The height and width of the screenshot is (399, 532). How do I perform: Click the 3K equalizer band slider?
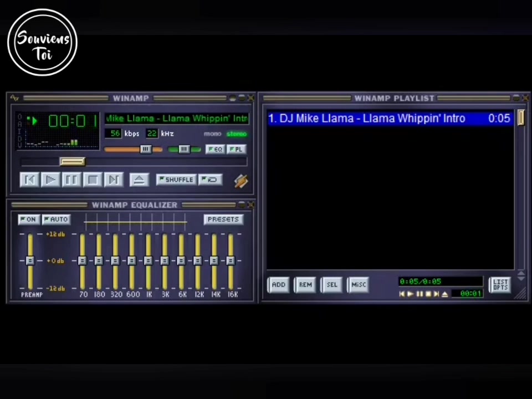tap(165, 260)
